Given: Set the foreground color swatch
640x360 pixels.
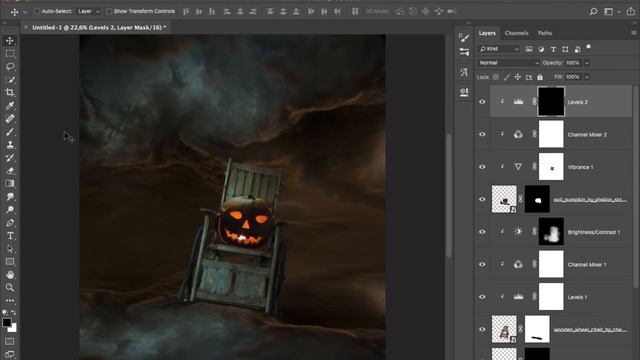Looking at the screenshot, I should tap(7, 322).
